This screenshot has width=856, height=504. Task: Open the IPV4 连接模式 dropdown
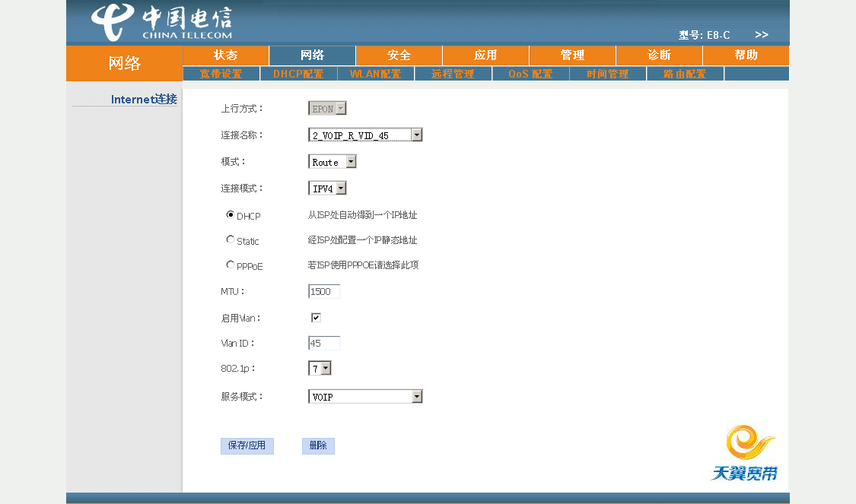click(x=327, y=189)
